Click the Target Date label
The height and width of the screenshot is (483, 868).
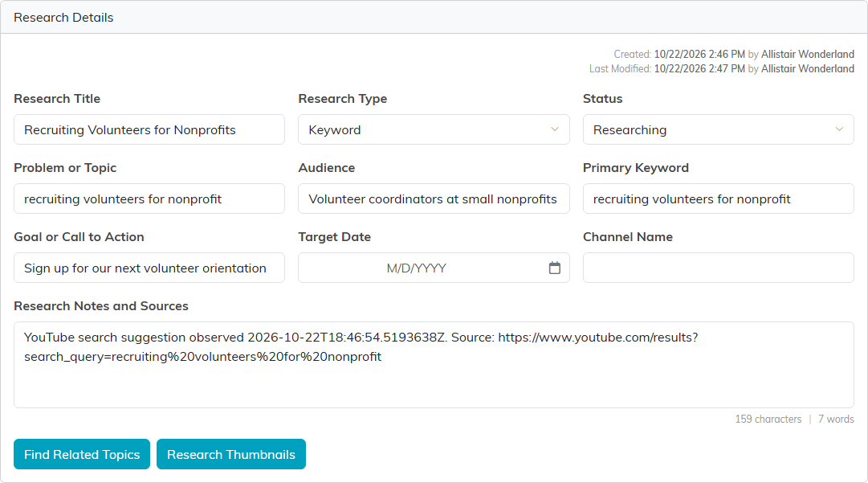pyautogui.click(x=334, y=236)
